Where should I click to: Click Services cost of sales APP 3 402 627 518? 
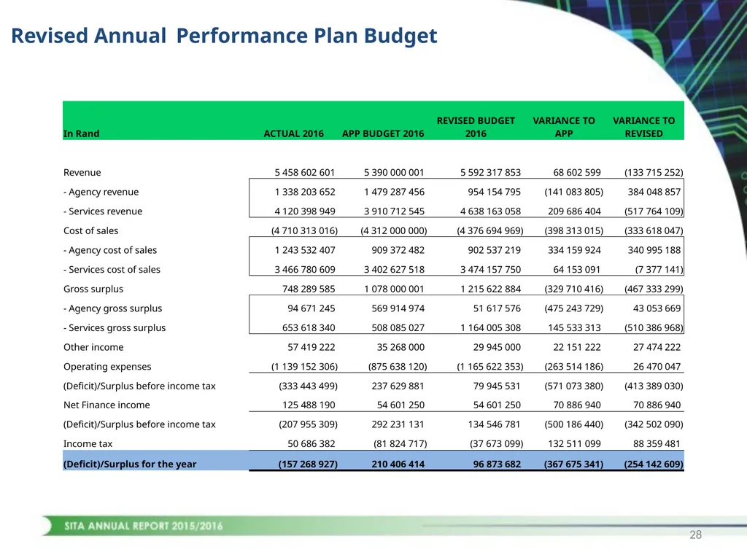(393, 270)
